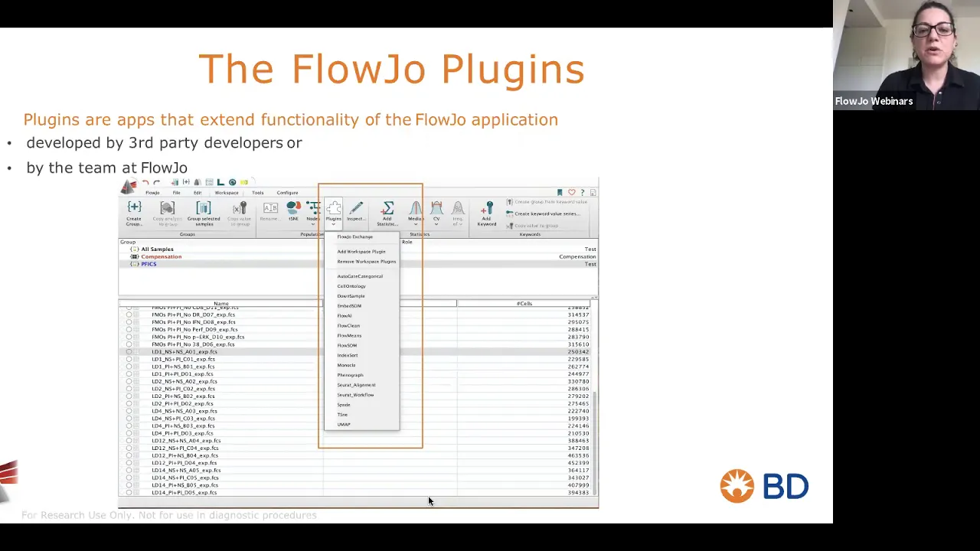Click Copy value to group in Groups
The height and width of the screenshot is (551, 980).
(x=240, y=210)
